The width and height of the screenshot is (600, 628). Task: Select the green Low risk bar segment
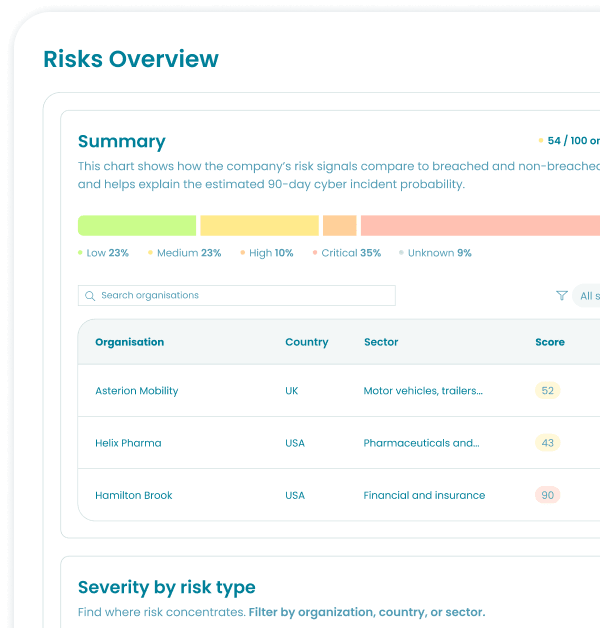(x=137, y=225)
